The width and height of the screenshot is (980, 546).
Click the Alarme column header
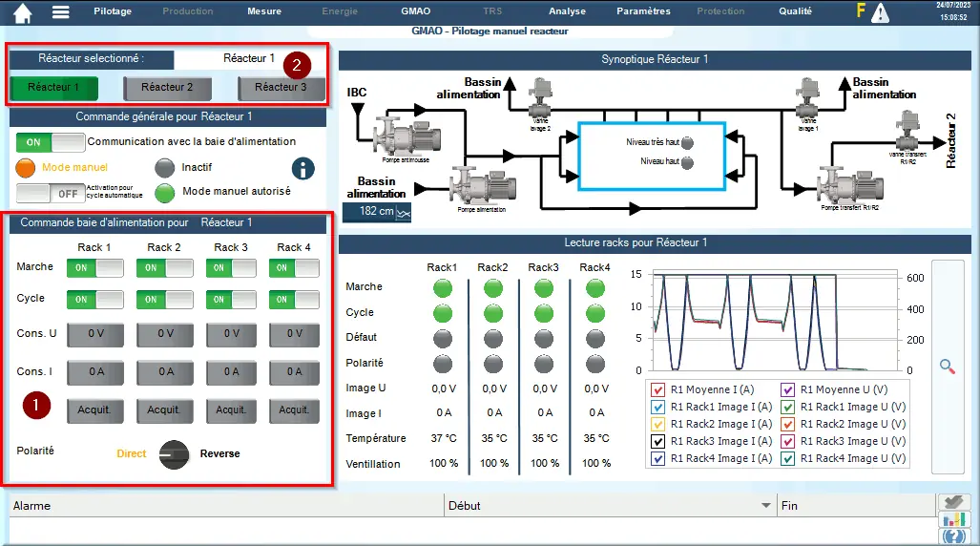pos(226,505)
